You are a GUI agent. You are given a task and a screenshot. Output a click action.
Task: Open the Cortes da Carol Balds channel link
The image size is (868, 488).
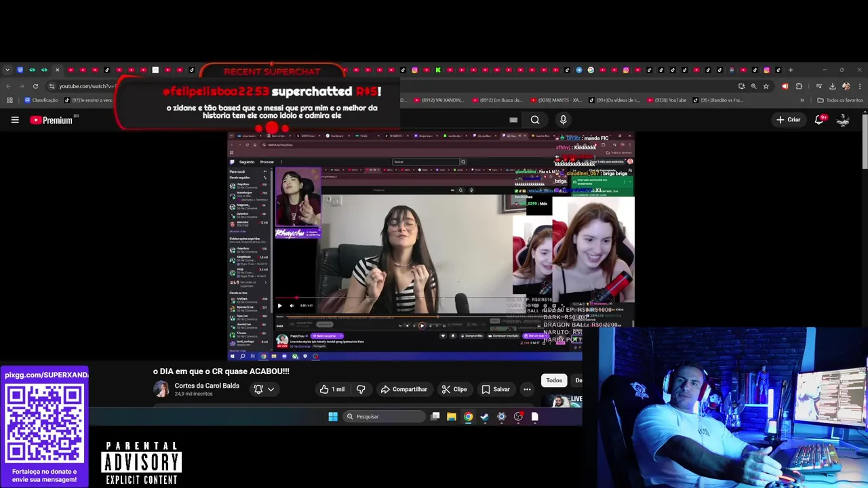207,386
